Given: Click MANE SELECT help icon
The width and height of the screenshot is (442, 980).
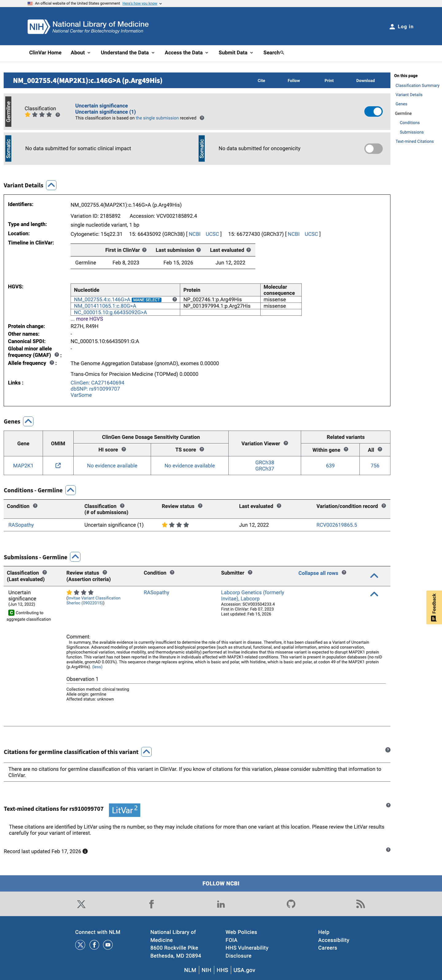Looking at the screenshot, I should [175, 299].
